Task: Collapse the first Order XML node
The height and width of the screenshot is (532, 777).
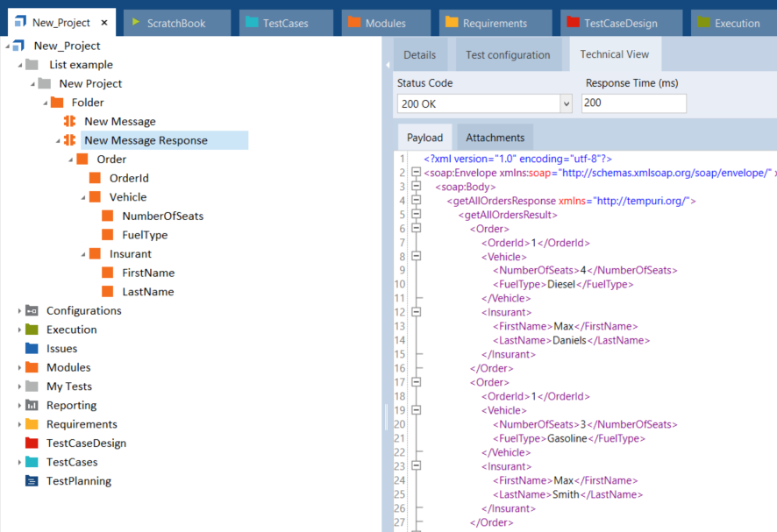Action: pos(416,229)
